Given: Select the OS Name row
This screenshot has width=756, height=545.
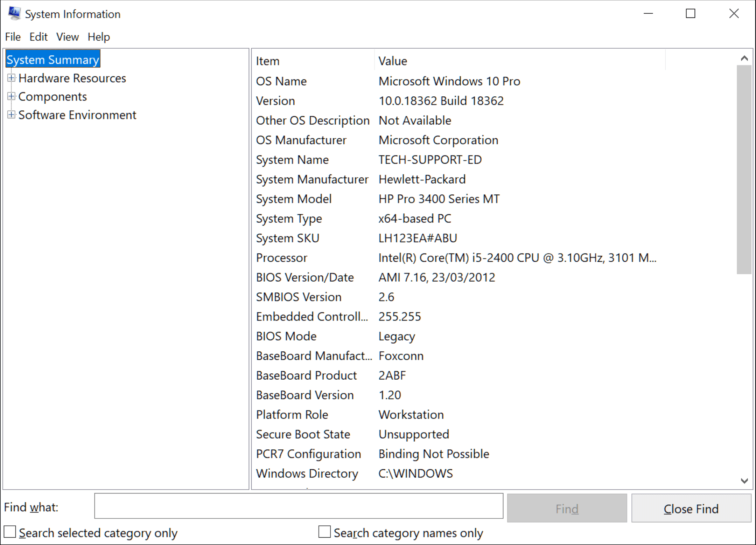Looking at the screenshot, I should [x=458, y=81].
